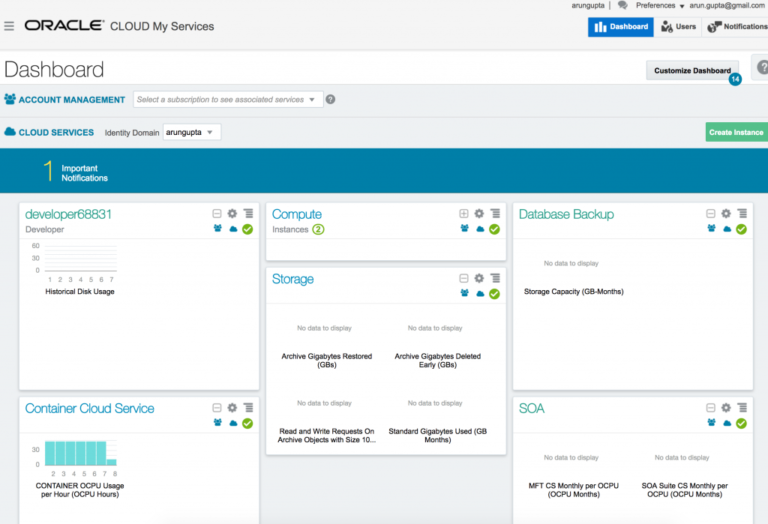
Task: Open the gear settings on developer68831 card
Action: [233, 214]
